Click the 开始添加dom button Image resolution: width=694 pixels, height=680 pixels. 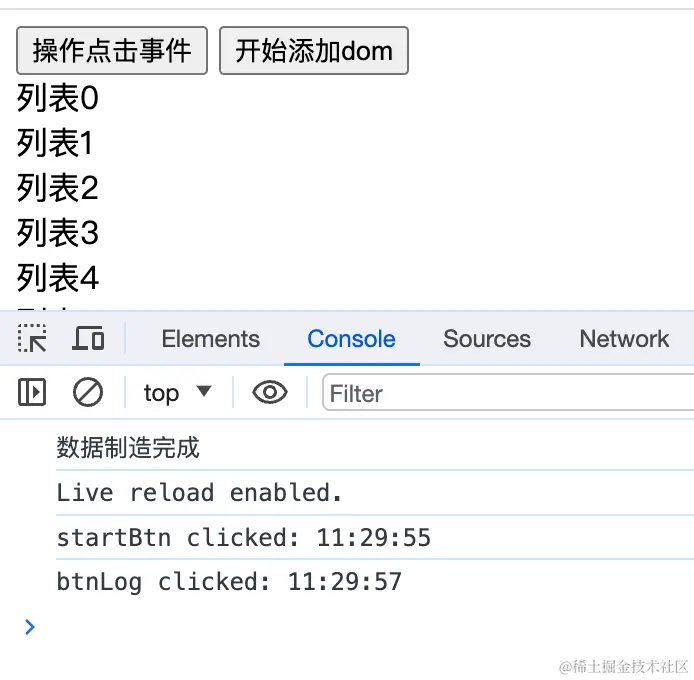click(314, 50)
